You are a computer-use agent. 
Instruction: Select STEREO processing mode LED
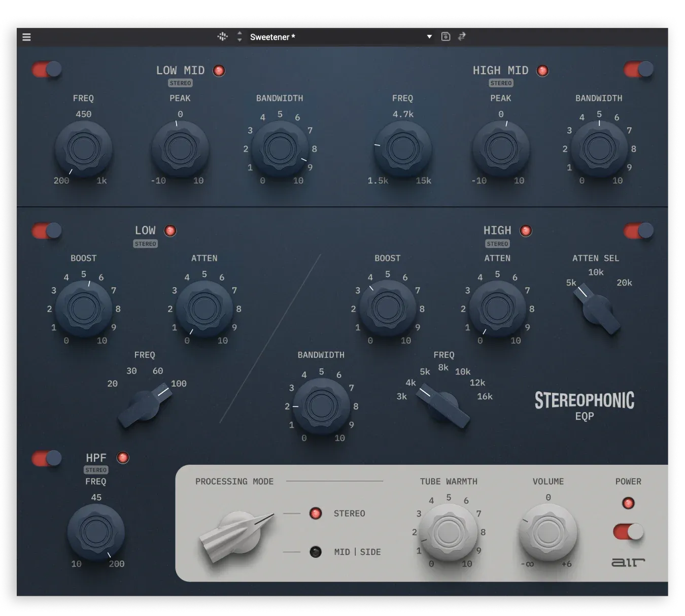click(x=316, y=514)
